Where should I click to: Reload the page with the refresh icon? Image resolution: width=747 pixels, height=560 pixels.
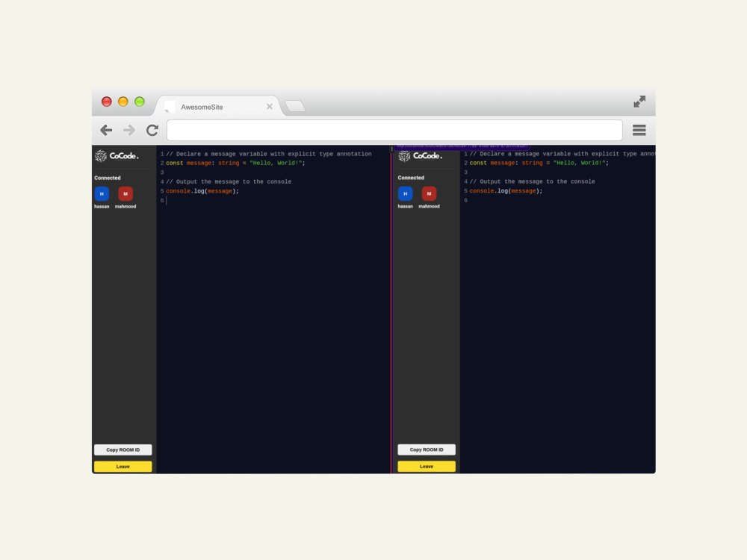tap(152, 130)
